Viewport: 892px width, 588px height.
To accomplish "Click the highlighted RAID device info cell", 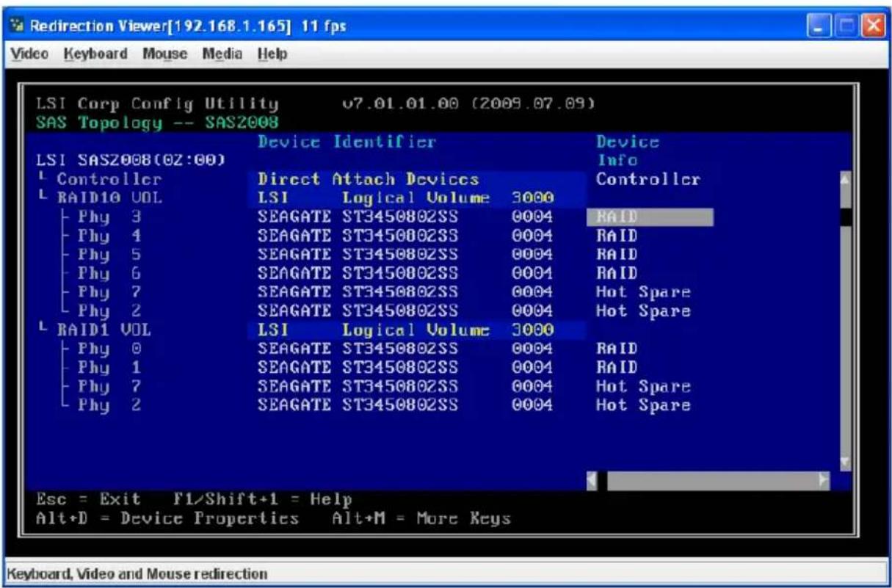I will [650, 217].
